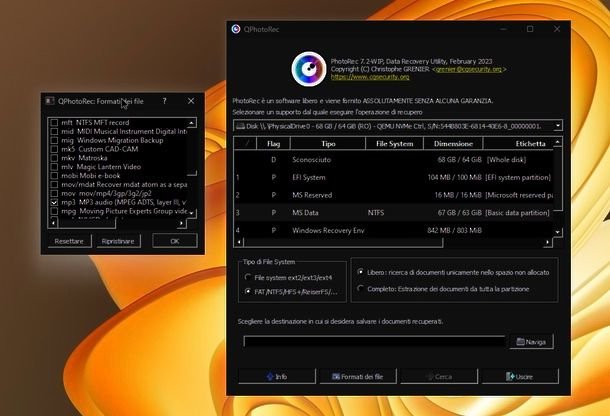
Task: Click the Usare exit button
Action: pos(520,376)
